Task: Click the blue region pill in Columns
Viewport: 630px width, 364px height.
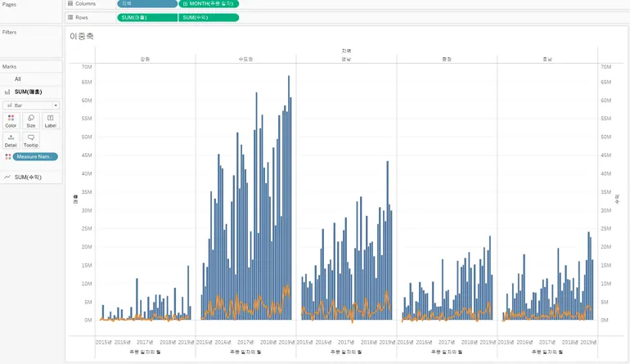Action: tap(147, 3)
